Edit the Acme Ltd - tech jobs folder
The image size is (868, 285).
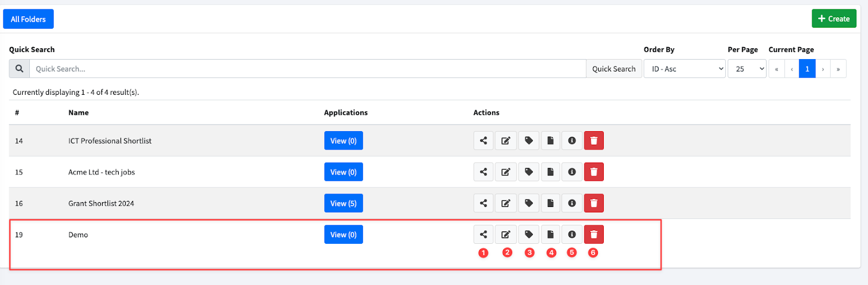pos(506,172)
